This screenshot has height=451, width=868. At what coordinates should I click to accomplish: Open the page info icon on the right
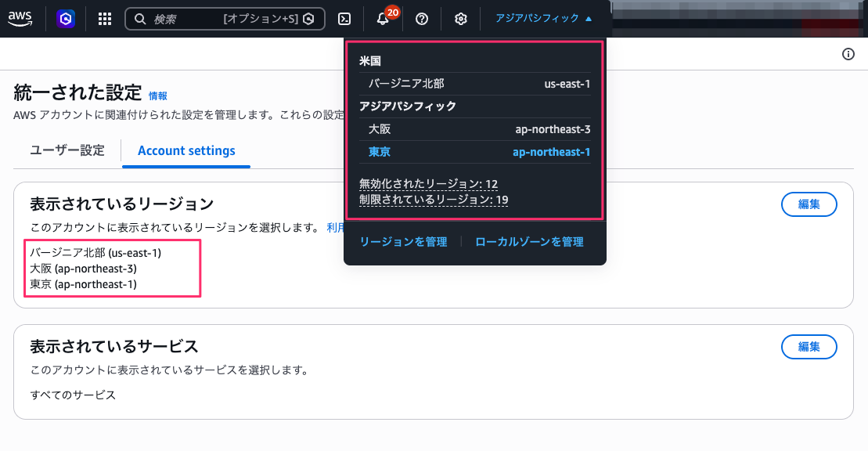click(x=848, y=54)
